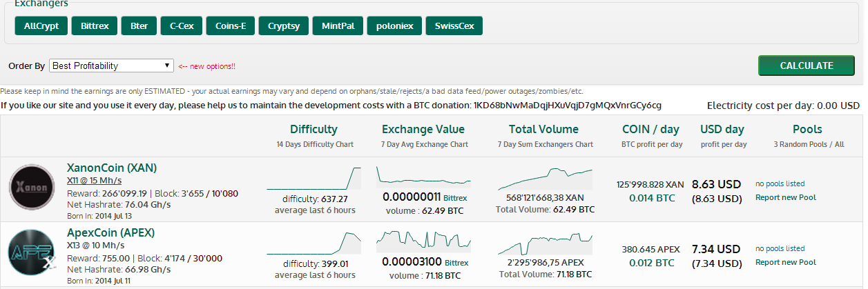Click the 8.63 USD profit value

click(x=716, y=184)
